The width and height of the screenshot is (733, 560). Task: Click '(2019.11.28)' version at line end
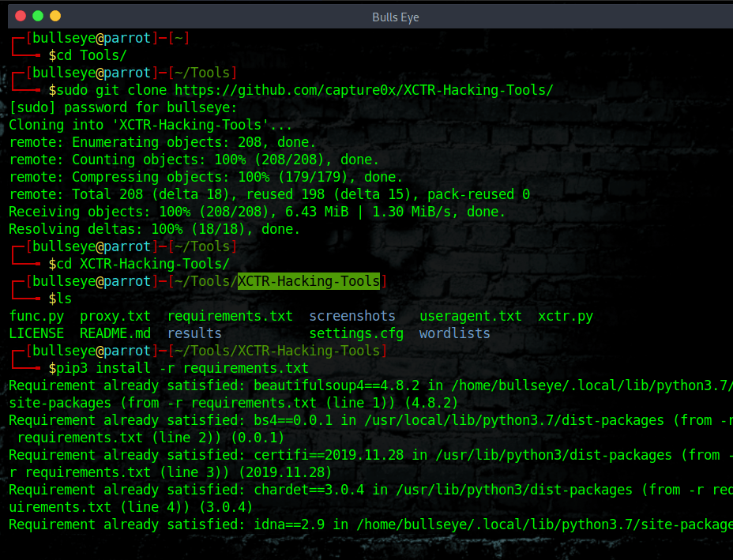coord(285,472)
